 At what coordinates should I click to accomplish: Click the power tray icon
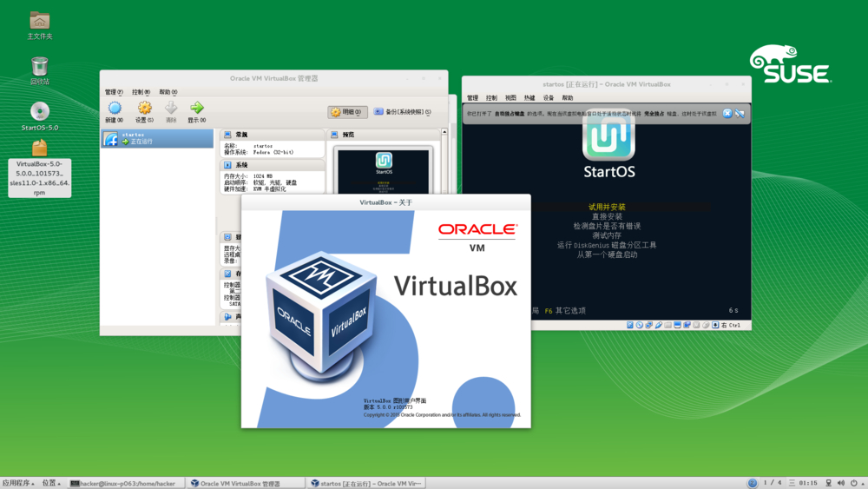(x=853, y=483)
